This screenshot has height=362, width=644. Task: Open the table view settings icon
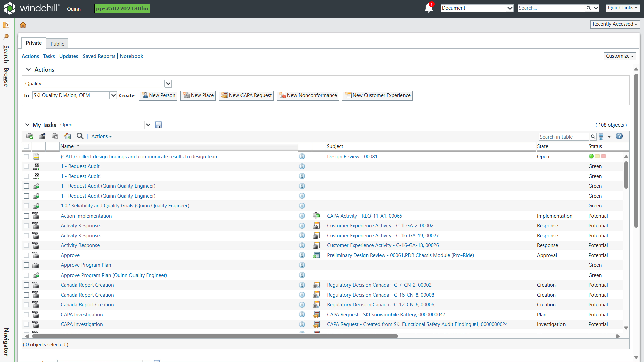[x=601, y=137]
